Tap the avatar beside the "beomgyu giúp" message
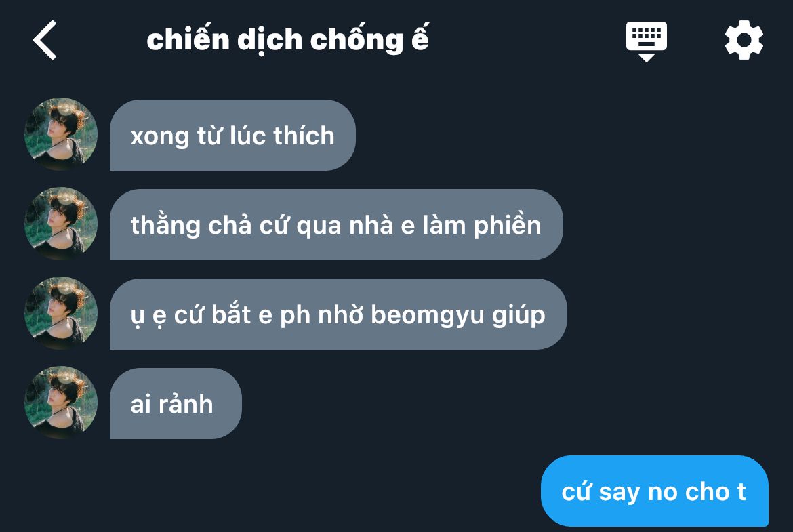793x532 pixels. click(61, 314)
